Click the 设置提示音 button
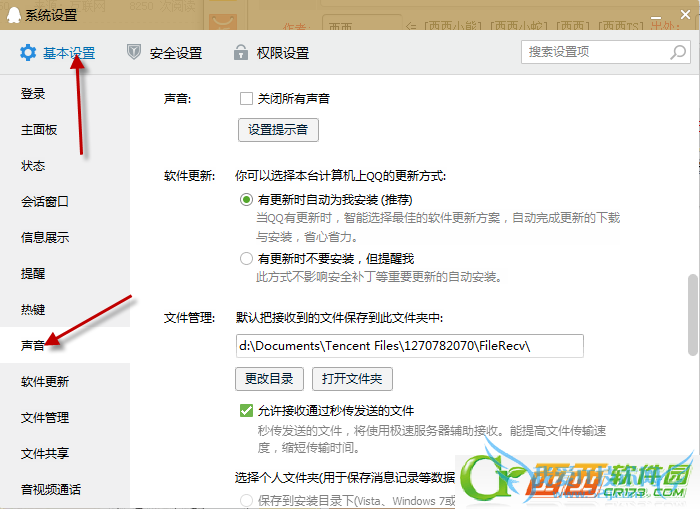700x509 pixels. 278,130
